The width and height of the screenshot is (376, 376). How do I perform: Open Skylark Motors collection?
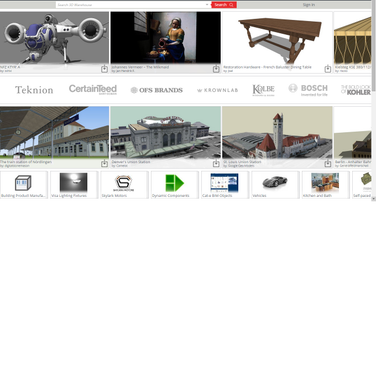pyautogui.click(x=124, y=185)
